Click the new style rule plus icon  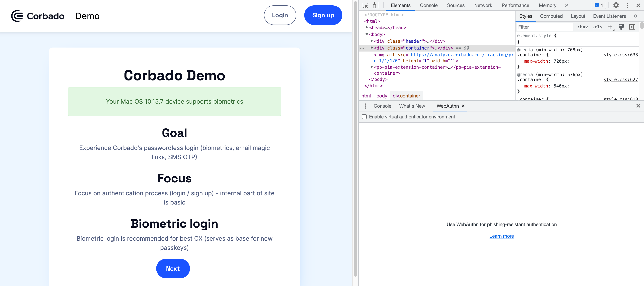[x=610, y=27]
